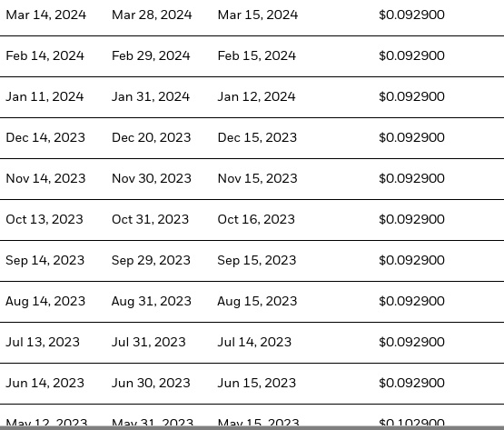Click the Oct 16, 2023 date cell

coord(256,219)
